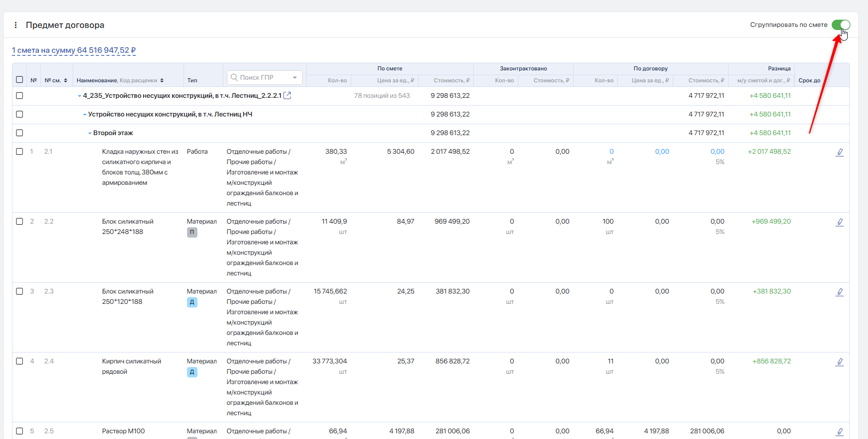
Task: Select checkbox of the Второй этаж group
Action: [20, 133]
